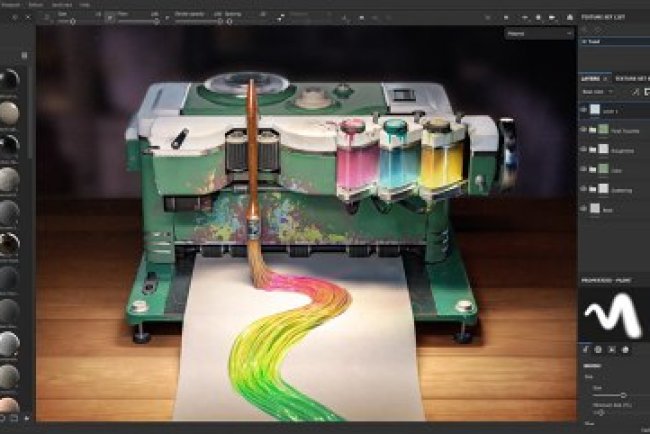The height and width of the screenshot is (434, 650).
Task: Select the bottommost layer's grey thumbnail
Action: click(595, 209)
